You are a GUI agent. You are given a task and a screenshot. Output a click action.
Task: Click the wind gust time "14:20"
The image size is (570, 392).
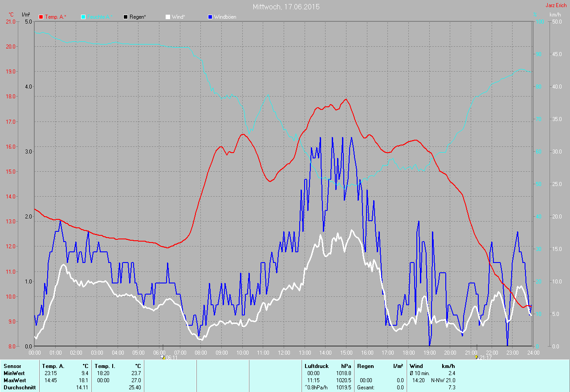point(419,380)
